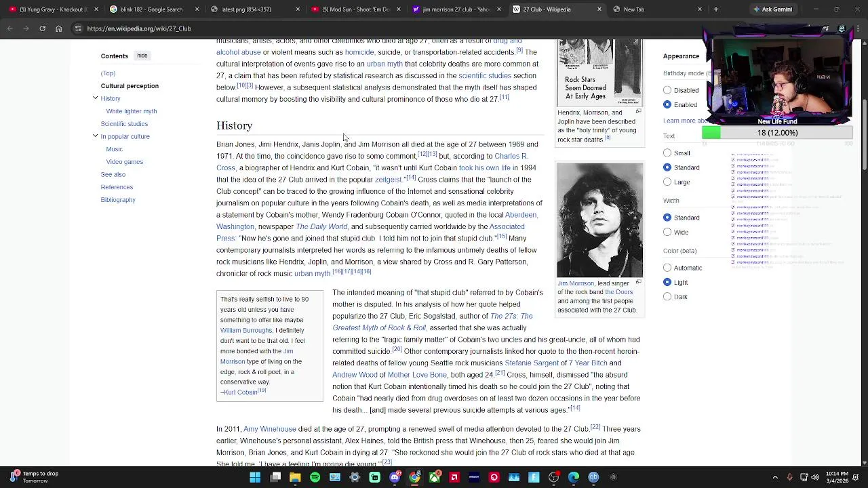The height and width of the screenshot is (488, 868).
Task: Collapse the History section in contents
Action: point(95,98)
